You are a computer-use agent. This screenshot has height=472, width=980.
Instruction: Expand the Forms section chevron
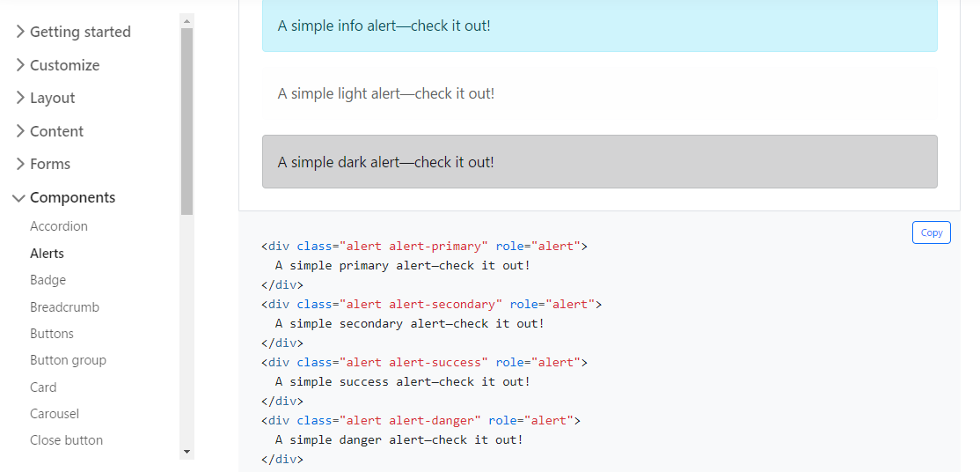(19, 164)
